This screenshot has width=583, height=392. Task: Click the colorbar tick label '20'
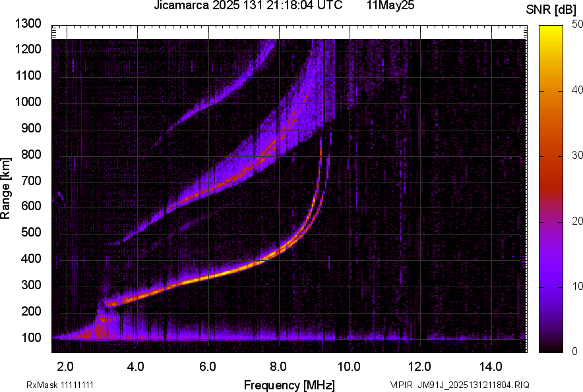pos(578,221)
